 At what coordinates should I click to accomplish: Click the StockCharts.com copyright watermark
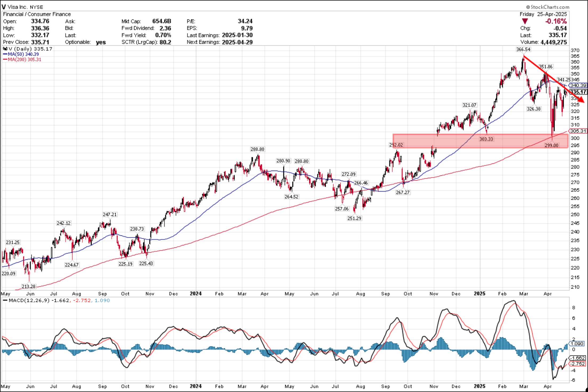[547, 7]
